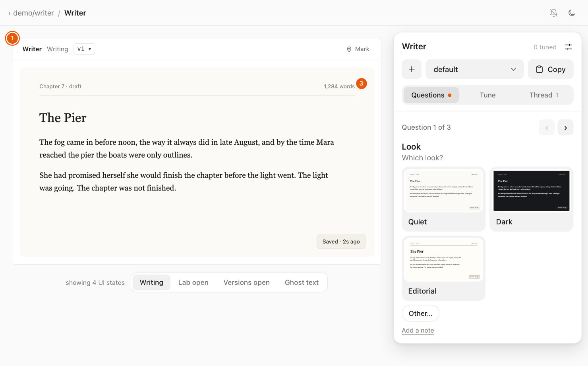Click the Question 1 of 3 text
This screenshot has width=588, height=366.
point(426,127)
